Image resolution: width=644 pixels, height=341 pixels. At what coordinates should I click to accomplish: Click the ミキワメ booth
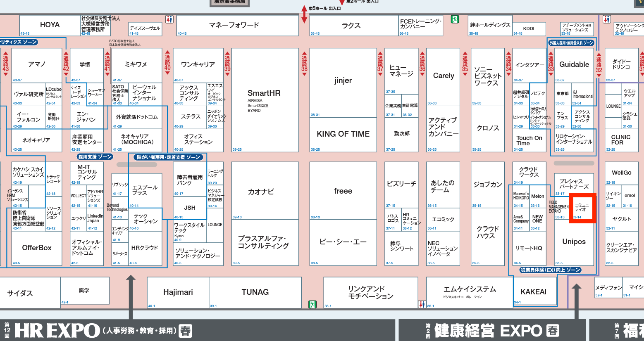pyautogui.click(x=136, y=65)
